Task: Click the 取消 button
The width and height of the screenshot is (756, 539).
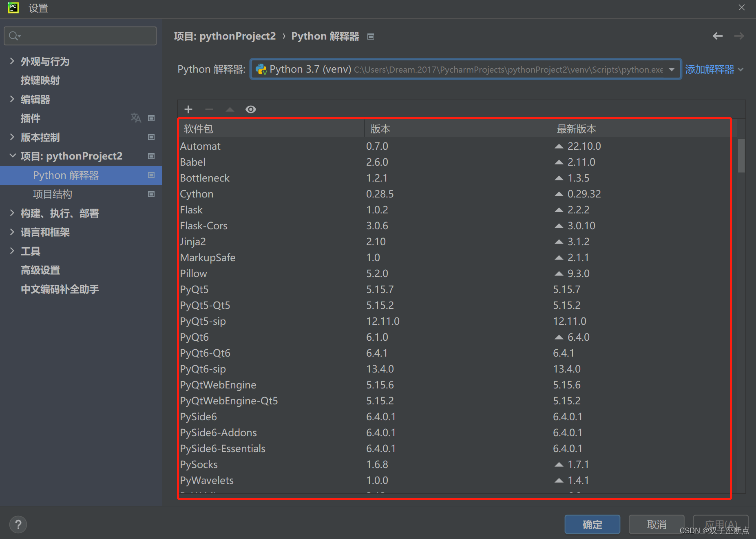Action: pyautogui.click(x=657, y=524)
